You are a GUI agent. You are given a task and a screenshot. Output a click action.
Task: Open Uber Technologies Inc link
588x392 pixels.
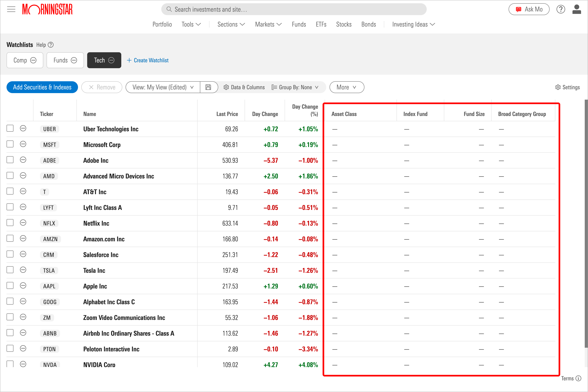[x=111, y=129]
